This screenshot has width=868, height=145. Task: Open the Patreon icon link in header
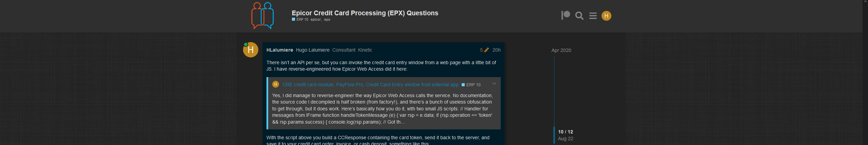pyautogui.click(x=566, y=16)
